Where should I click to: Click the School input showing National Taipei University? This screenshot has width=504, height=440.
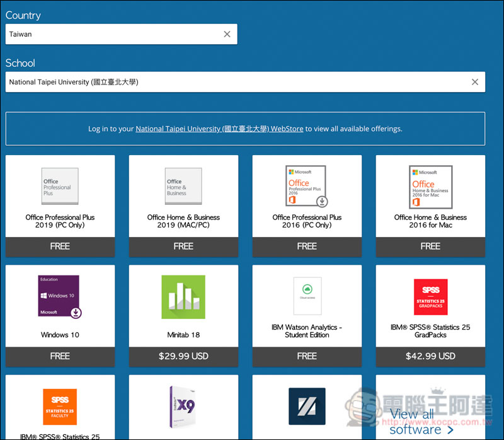[245, 82]
